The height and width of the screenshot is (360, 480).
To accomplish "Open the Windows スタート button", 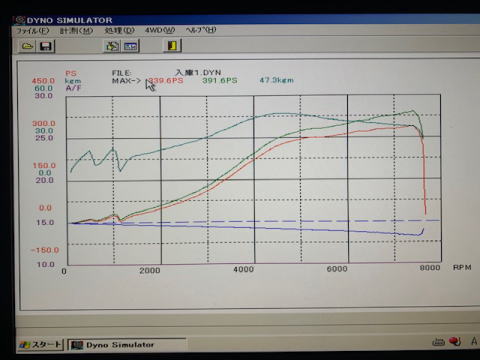I will click(40, 345).
